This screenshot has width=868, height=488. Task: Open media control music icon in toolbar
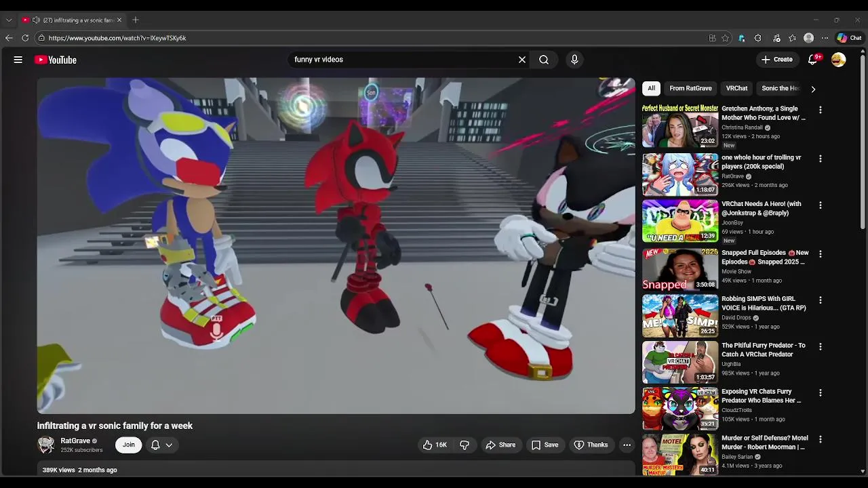tap(776, 38)
